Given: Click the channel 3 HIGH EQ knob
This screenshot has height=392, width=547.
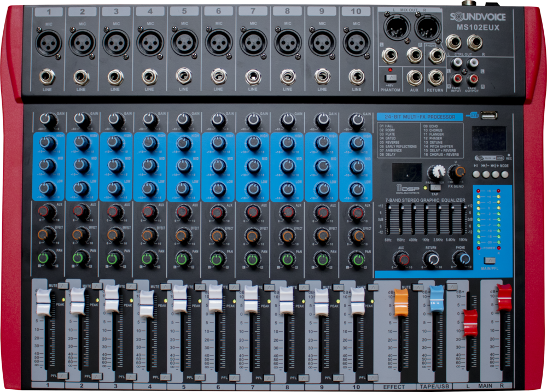Looking at the screenshot, I should pos(115,142).
